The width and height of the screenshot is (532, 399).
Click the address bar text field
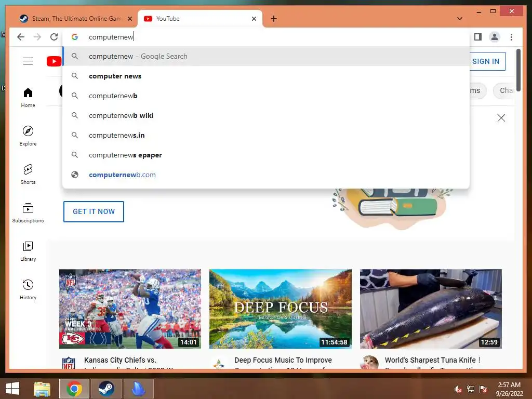point(266,37)
